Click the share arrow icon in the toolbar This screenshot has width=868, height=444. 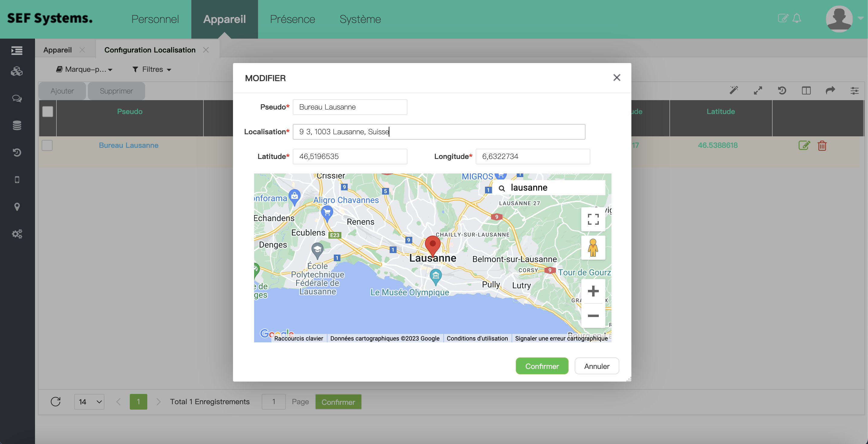[x=830, y=90]
